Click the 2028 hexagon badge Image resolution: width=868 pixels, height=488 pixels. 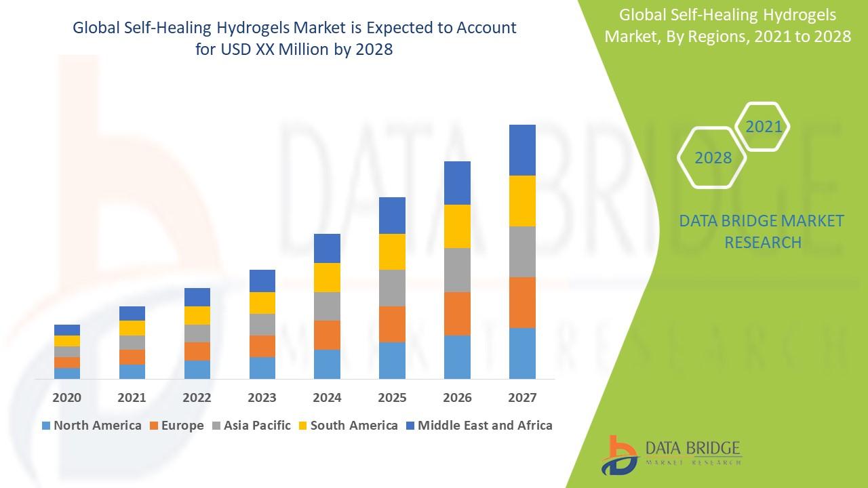pyautogui.click(x=713, y=157)
